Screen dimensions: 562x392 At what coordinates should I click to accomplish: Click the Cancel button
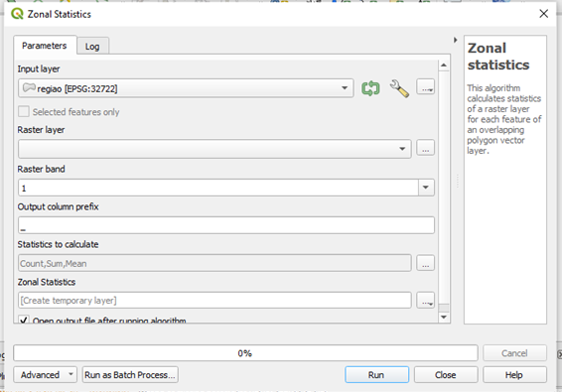(x=514, y=353)
